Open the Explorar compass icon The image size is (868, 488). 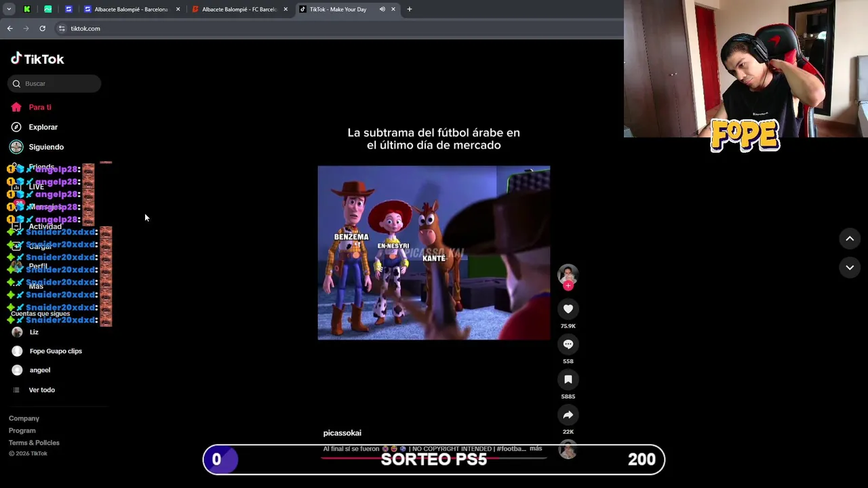click(16, 127)
